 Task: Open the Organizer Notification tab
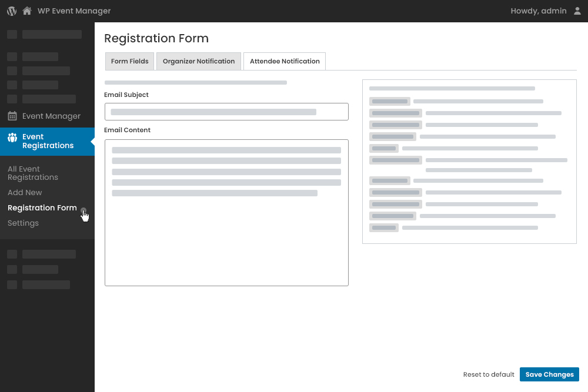tap(198, 61)
